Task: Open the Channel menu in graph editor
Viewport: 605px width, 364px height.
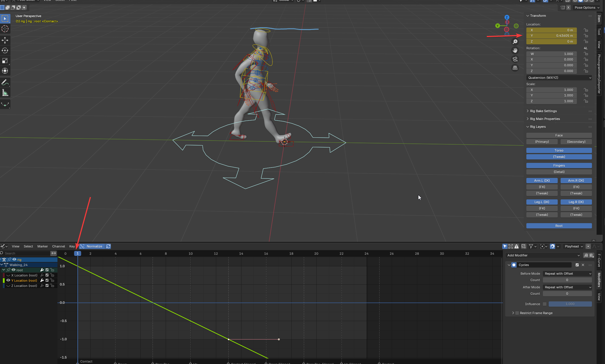Action: (58, 246)
